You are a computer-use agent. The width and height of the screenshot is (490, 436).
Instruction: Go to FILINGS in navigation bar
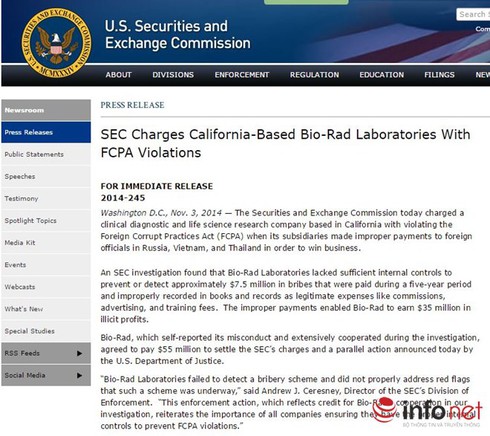coord(439,75)
